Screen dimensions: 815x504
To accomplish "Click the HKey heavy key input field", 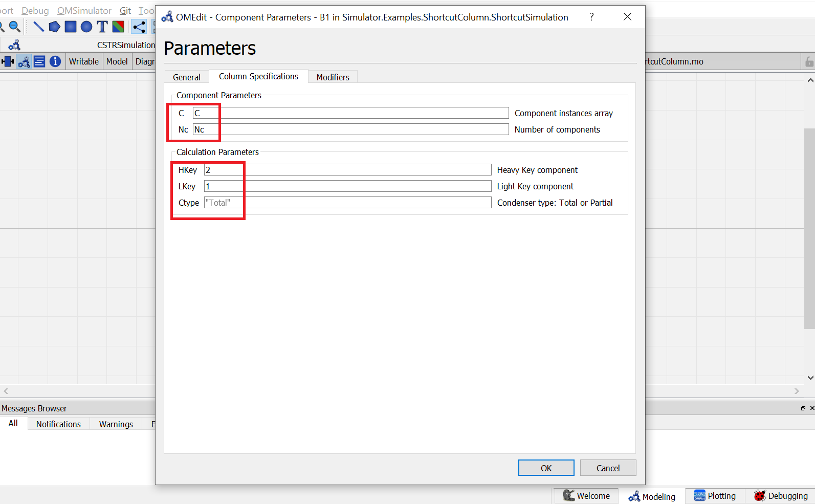I will pos(347,170).
